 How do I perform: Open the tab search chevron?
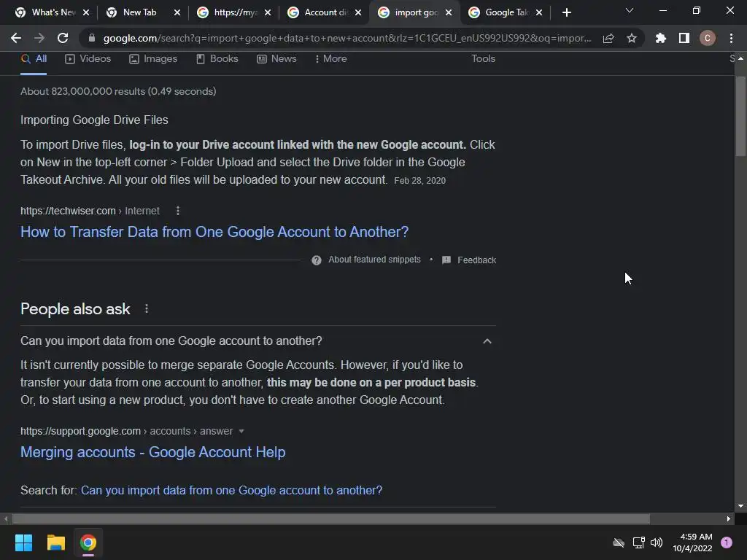[630, 10]
